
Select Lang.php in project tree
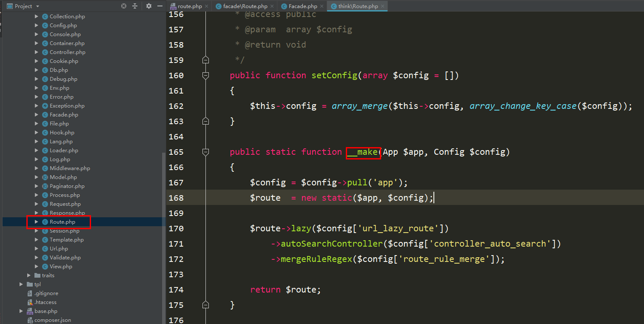point(61,142)
